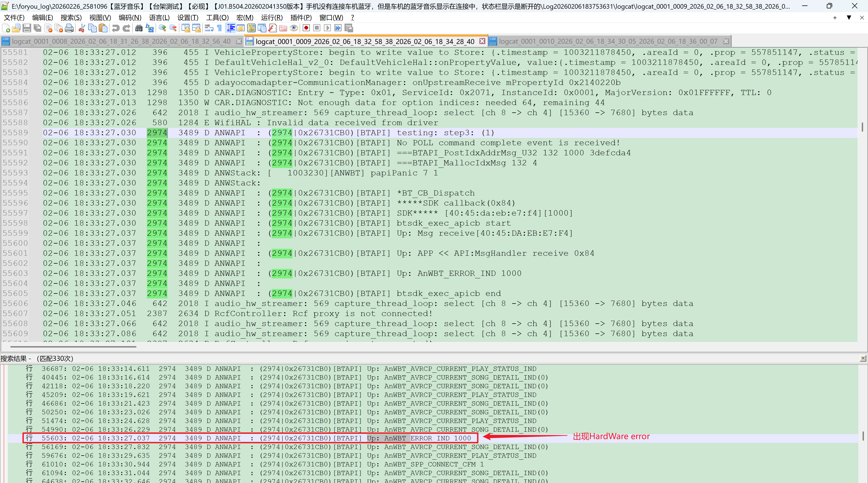Screen dimensions: 868x483
Task: Click the Print icon in toolbar
Action: 69,28
